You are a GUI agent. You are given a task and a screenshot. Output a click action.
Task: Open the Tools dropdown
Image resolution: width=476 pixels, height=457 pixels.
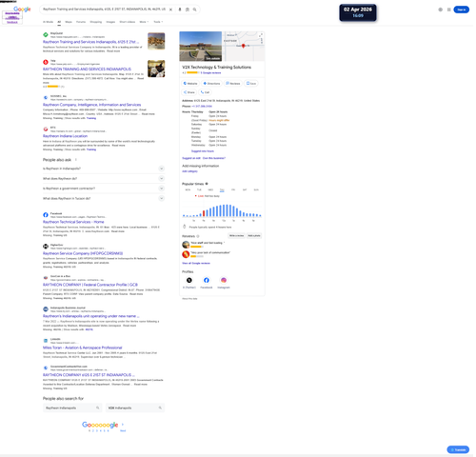point(158,22)
